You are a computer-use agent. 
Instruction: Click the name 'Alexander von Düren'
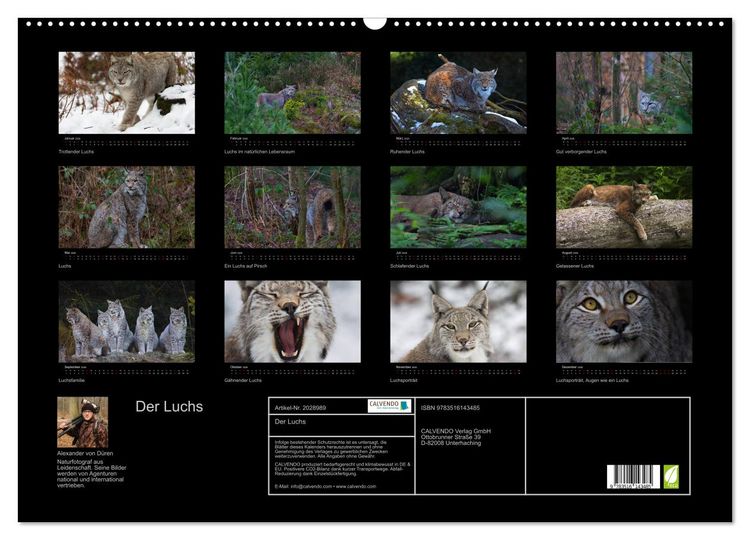click(x=85, y=453)
